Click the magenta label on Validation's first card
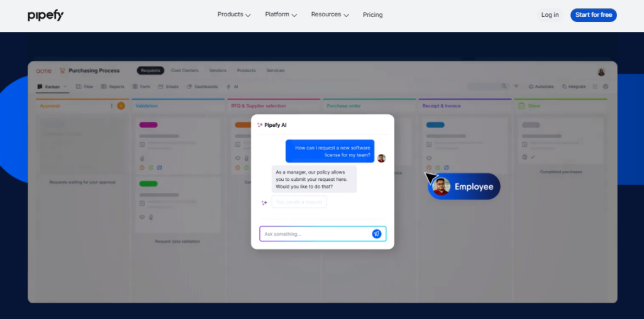This screenshot has width=644, height=319. pos(148,125)
